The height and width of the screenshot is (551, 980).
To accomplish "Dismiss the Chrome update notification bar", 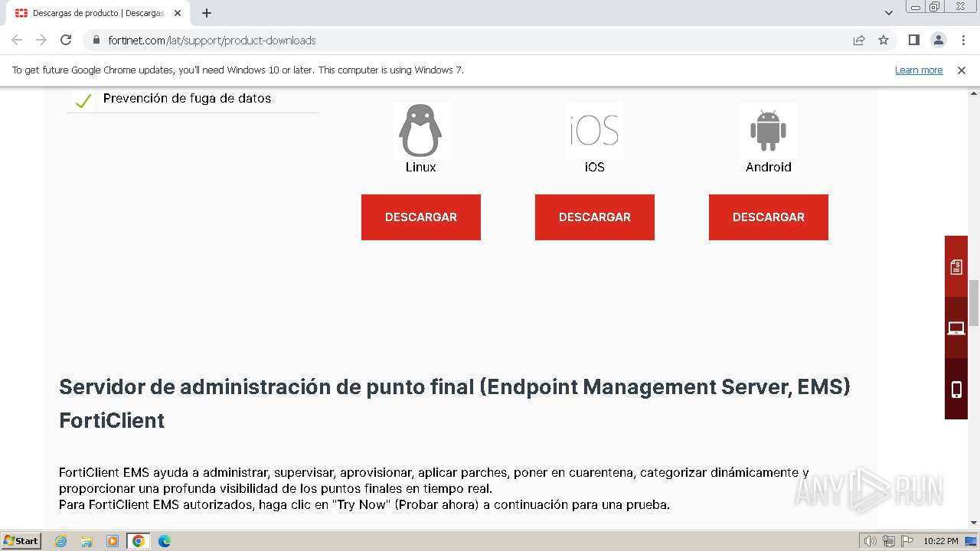I will [x=962, y=70].
